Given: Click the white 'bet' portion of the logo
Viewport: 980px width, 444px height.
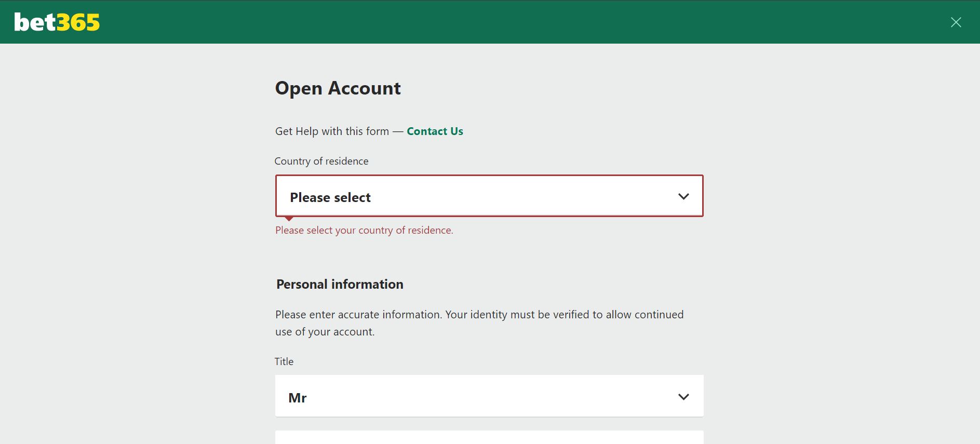Looking at the screenshot, I should (34, 22).
